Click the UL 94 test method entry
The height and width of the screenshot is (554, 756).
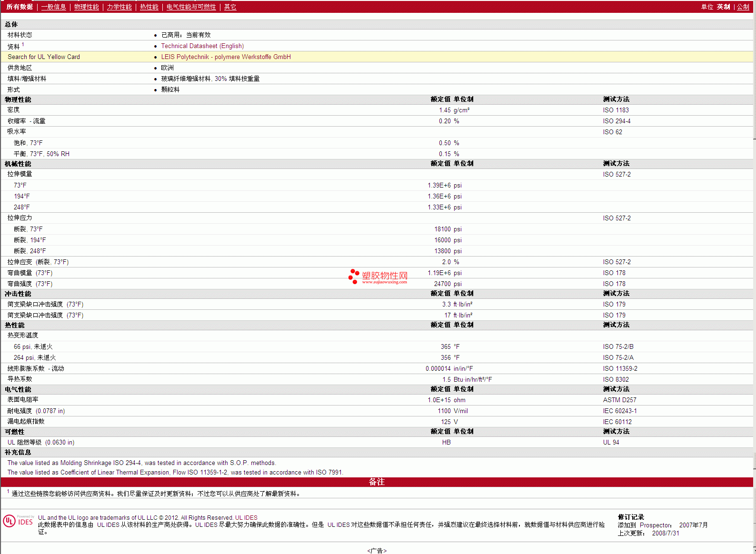[611, 443]
